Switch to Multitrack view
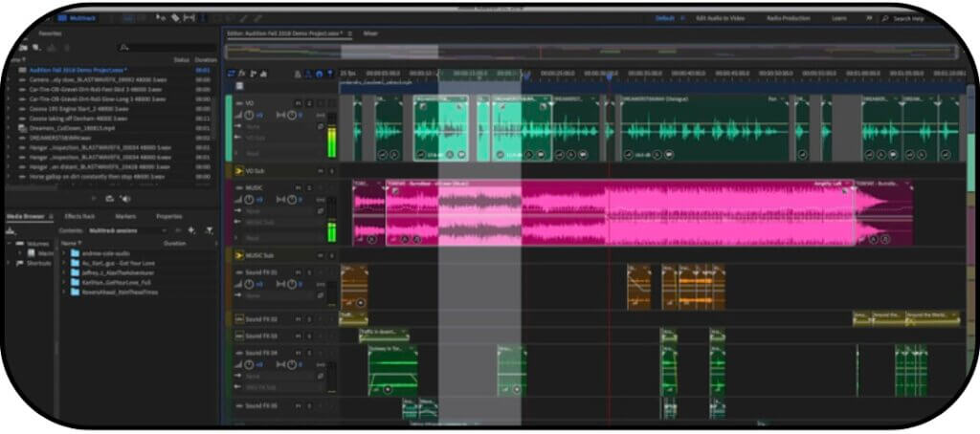The image size is (980, 434). (x=77, y=17)
